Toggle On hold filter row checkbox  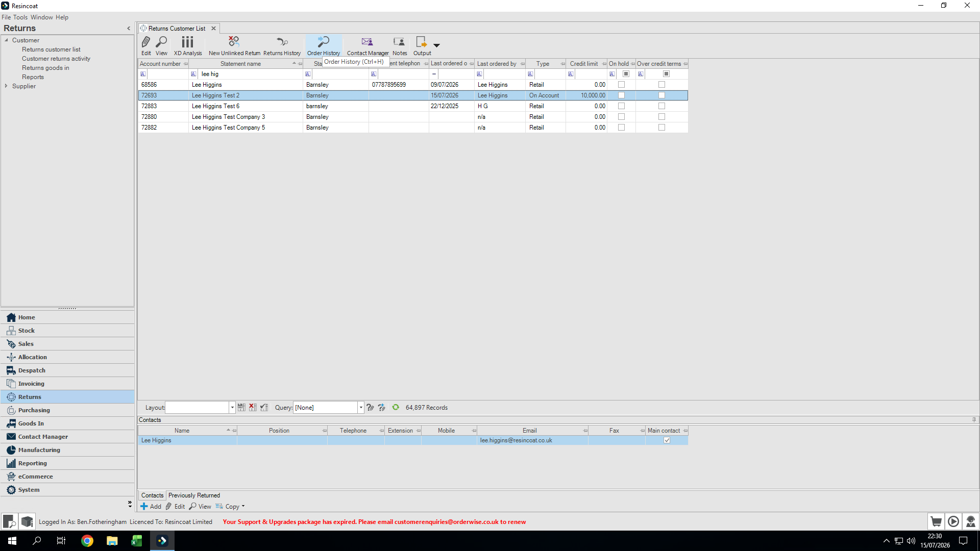click(x=626, y=74)
